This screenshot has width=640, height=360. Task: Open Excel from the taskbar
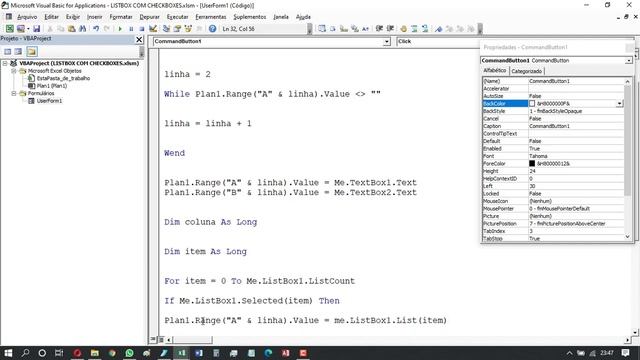click(181, 353)
